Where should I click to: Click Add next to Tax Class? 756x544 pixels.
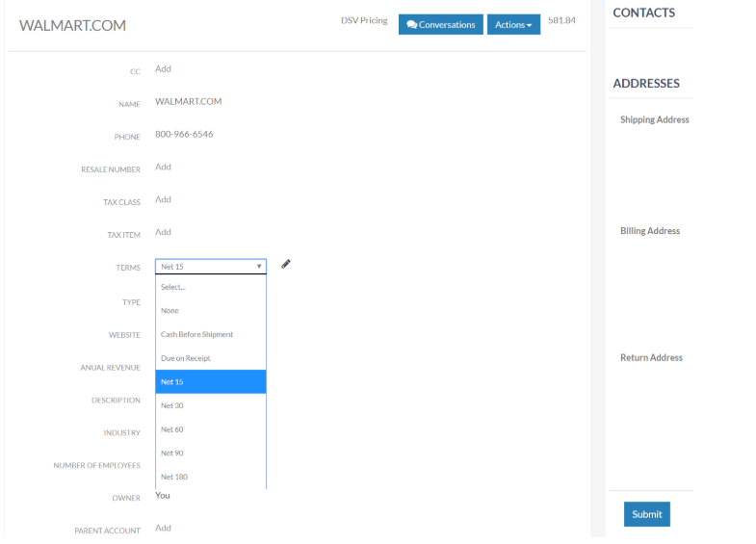point(163,199)
